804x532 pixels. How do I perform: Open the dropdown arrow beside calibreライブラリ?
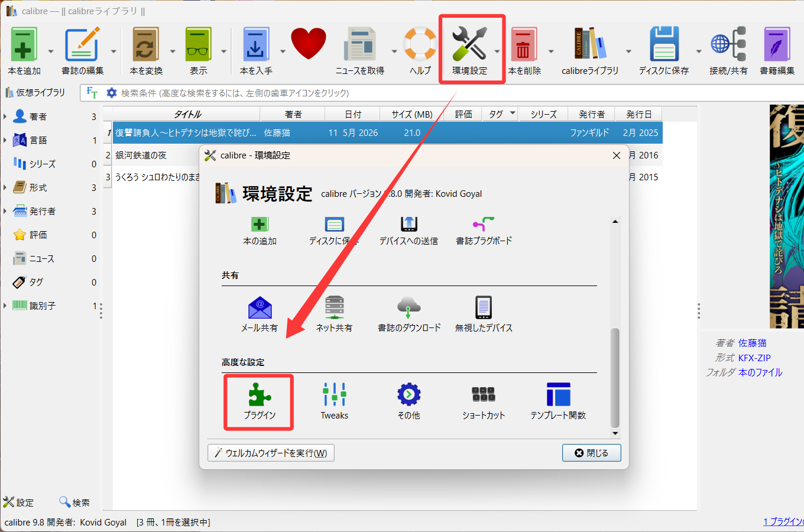(628, 51)
